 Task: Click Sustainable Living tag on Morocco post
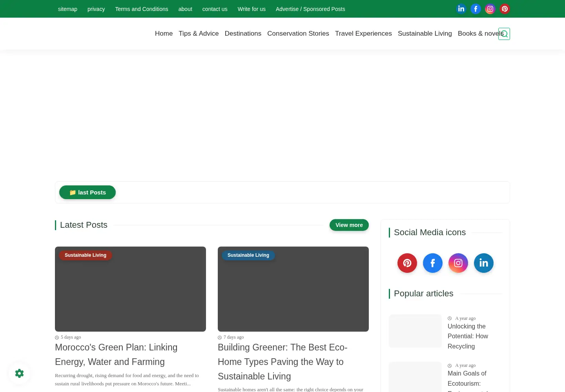pos(86,255)
